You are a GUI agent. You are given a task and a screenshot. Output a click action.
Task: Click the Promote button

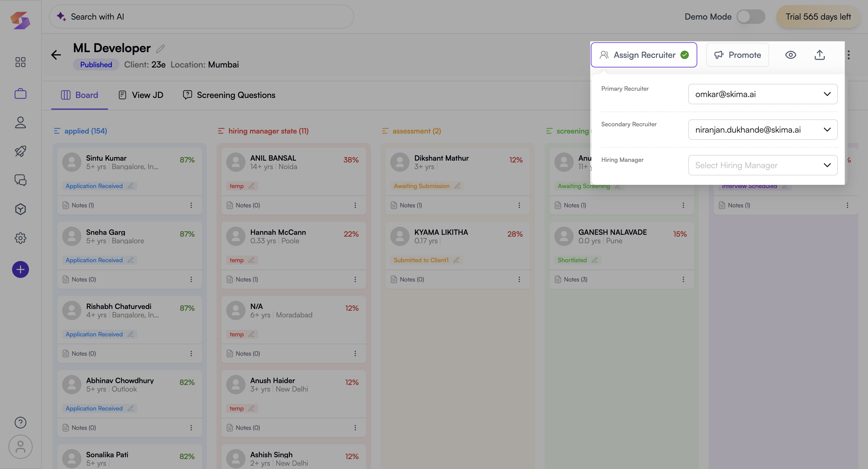click(x=738, y=55)
